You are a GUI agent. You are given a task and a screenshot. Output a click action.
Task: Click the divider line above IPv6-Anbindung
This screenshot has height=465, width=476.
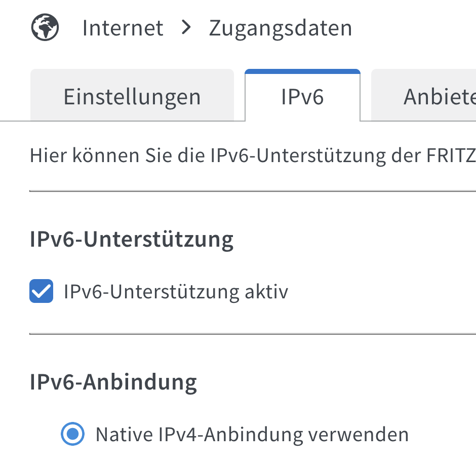coord(253,334)
